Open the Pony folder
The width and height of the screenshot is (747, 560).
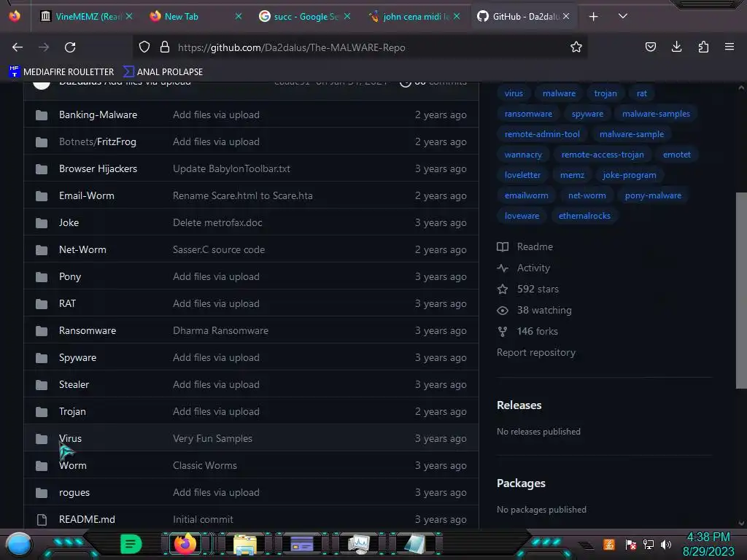pyautogui.click(x=69, y=276)
